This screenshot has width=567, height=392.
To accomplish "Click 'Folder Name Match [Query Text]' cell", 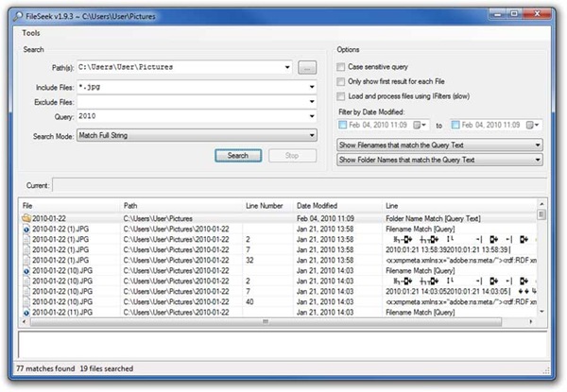I will pos(433,218).
